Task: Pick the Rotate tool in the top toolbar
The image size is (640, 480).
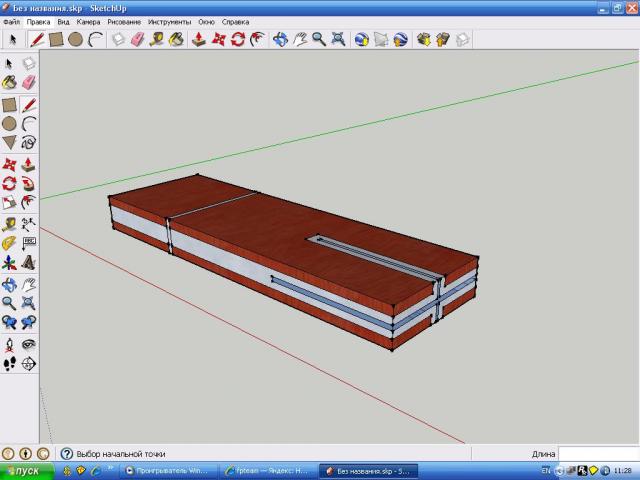Action: click(x=238, y=40)
